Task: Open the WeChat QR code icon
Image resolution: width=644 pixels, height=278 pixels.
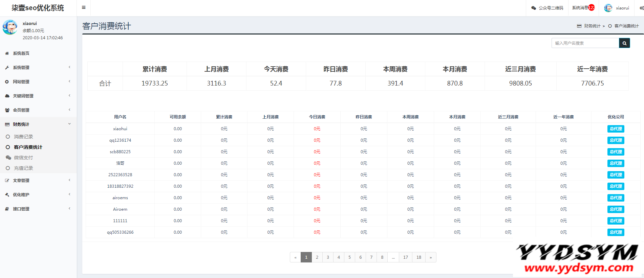Action: click(534, 8)
